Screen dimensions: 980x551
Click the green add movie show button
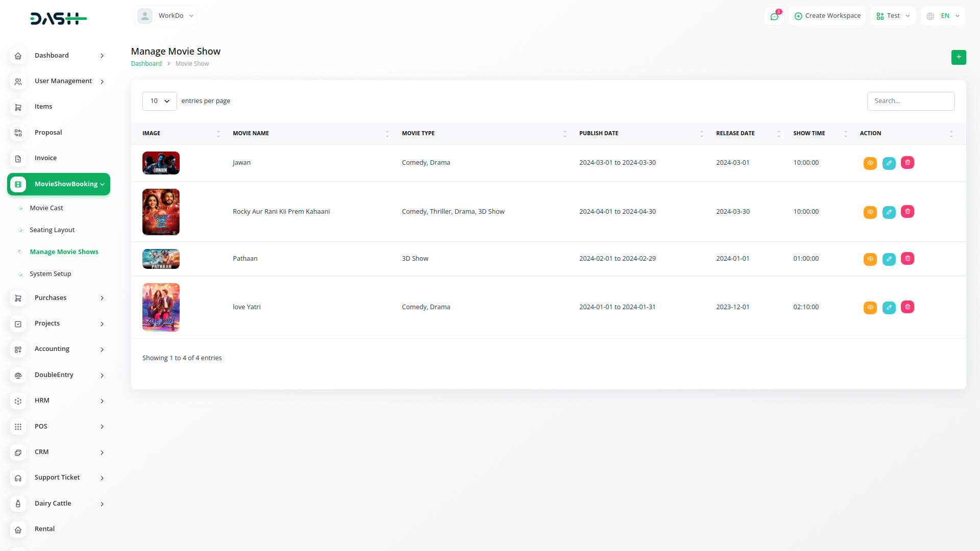(x=958, y=57)
